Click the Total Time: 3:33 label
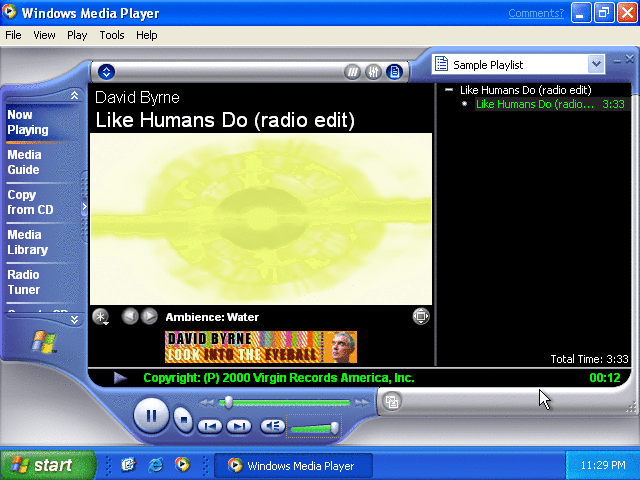640x480 pixels. [x=589, y=359]
